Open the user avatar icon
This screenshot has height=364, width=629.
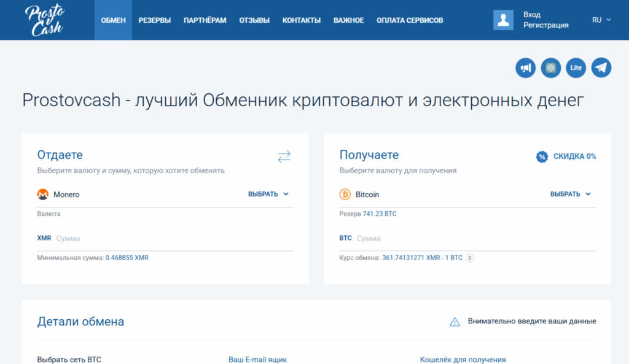tap(503, 20)
